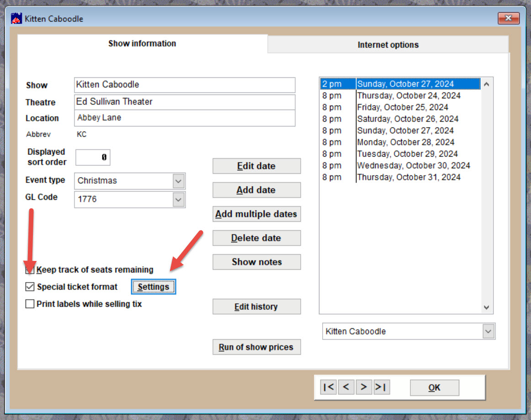Click the Edit date button
This screenshot has width=531, height=420.
pyautogui.click(x=256, y=166)
